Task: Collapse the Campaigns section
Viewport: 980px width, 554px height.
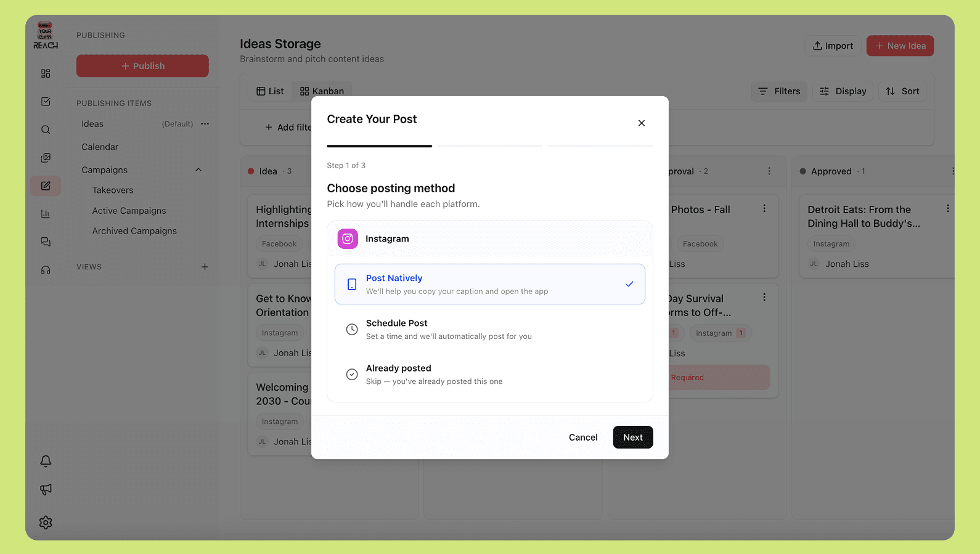Action: pos(198,170)
